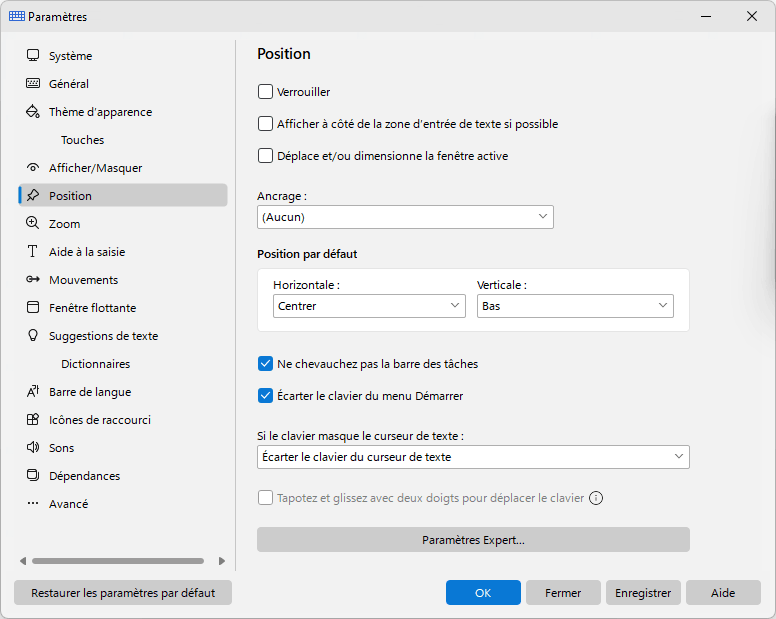776x619 pixels.
Task: Select the Suggestions de texte lightbulb icon
Action: [x=33, y=335]
